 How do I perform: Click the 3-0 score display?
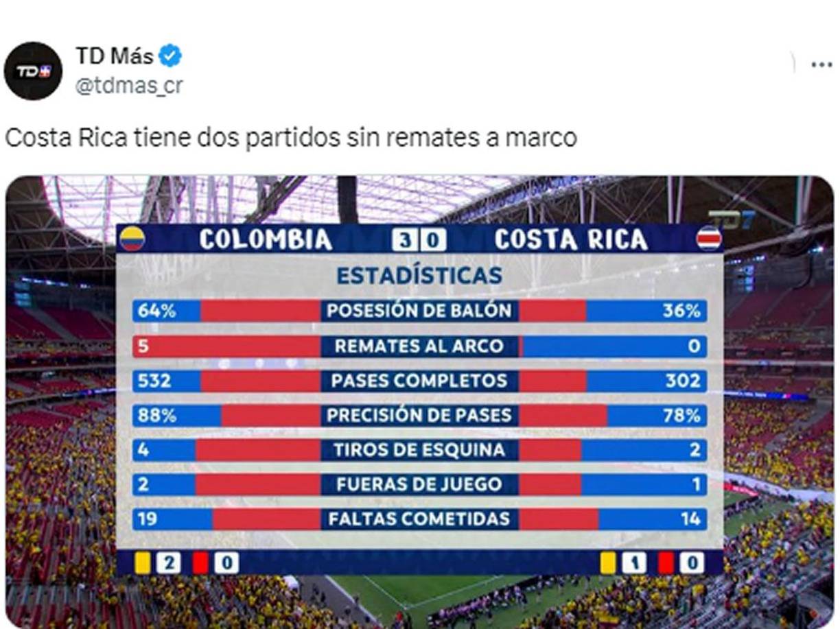pos(420,239)
